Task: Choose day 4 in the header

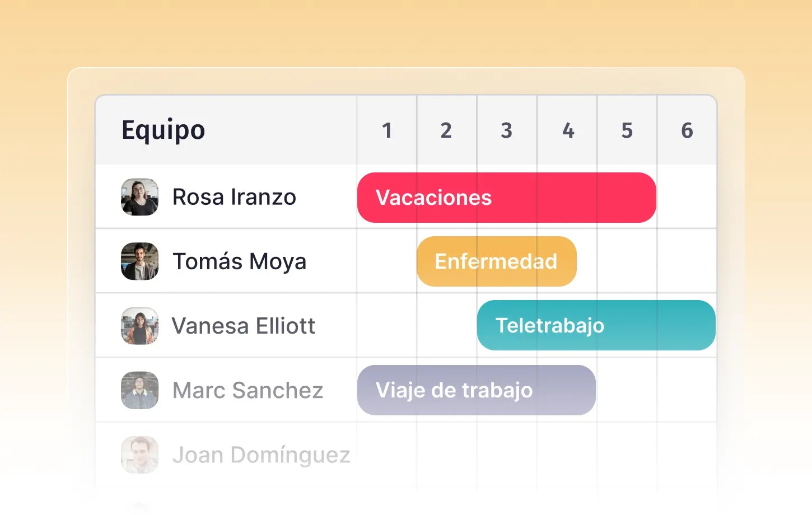Action: [x=568, y=130]
